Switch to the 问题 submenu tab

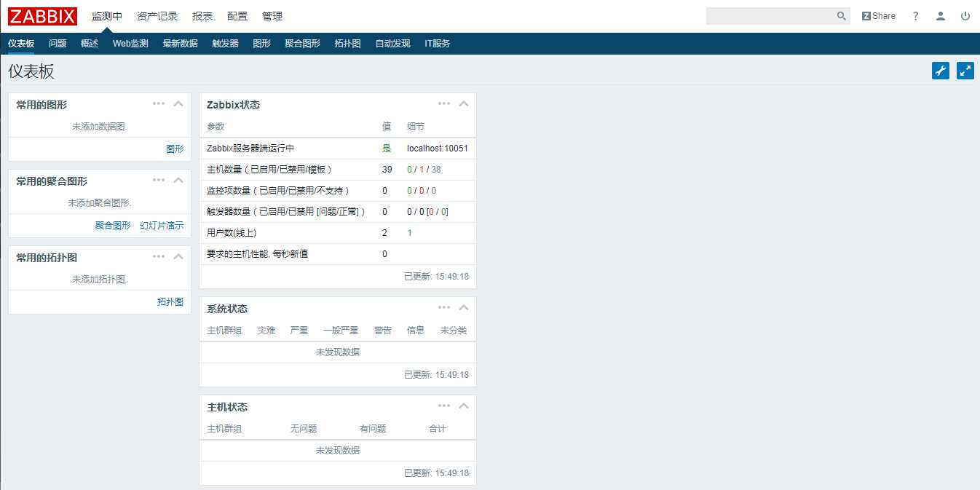tap(58, 44)
